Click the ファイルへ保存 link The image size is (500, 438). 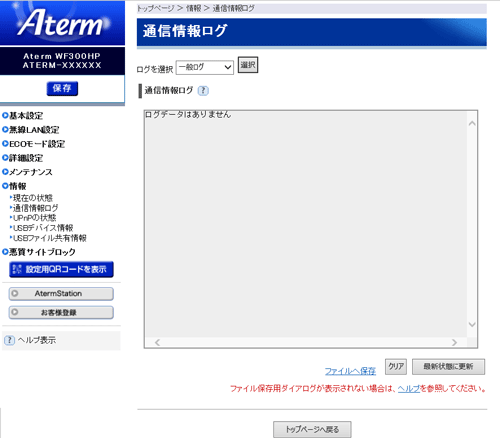coord(350,371)
